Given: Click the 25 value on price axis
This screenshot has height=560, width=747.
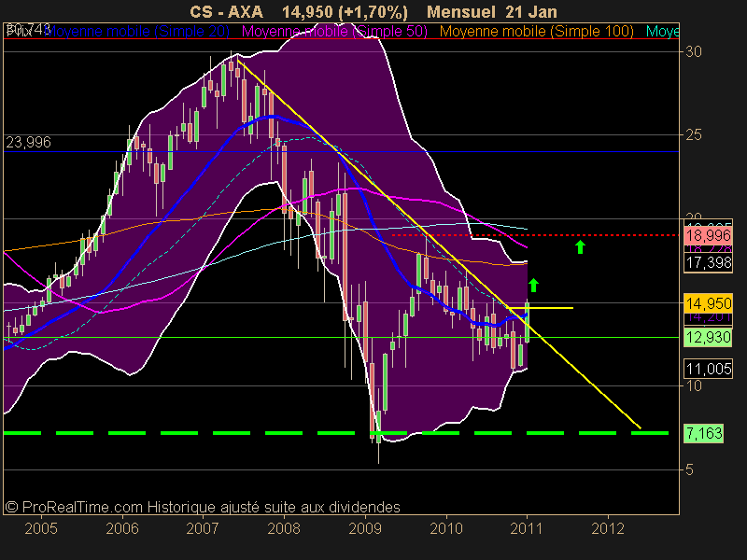Looking at the screenshot, I should click(x=693, y=134).
